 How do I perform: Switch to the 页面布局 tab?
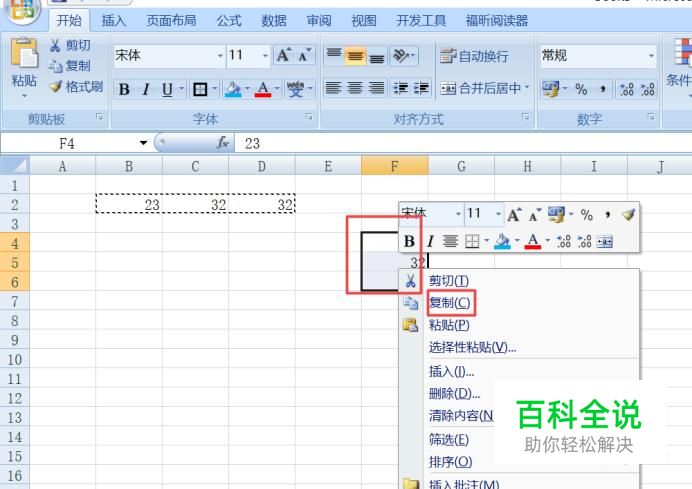click(171, 20)
